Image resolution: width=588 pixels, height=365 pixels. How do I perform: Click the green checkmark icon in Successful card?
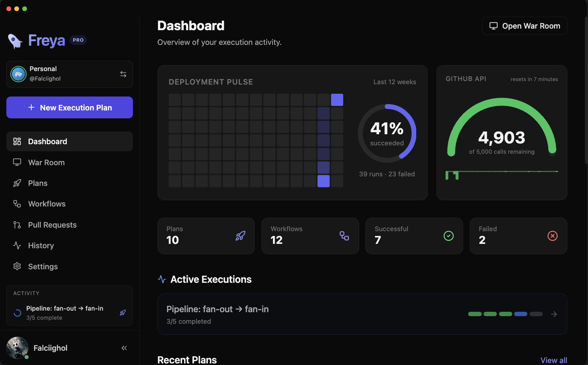click(x=448, y=236)
